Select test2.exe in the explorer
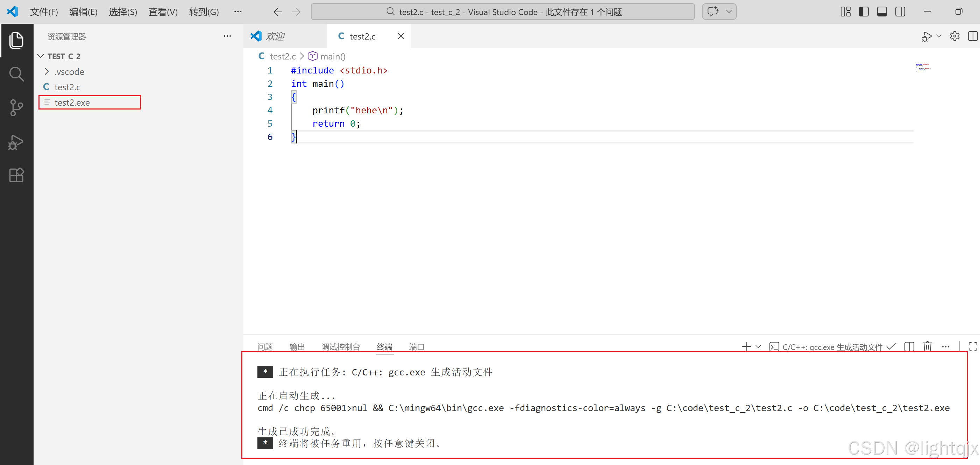980x465 pixels. pos(72,103)
